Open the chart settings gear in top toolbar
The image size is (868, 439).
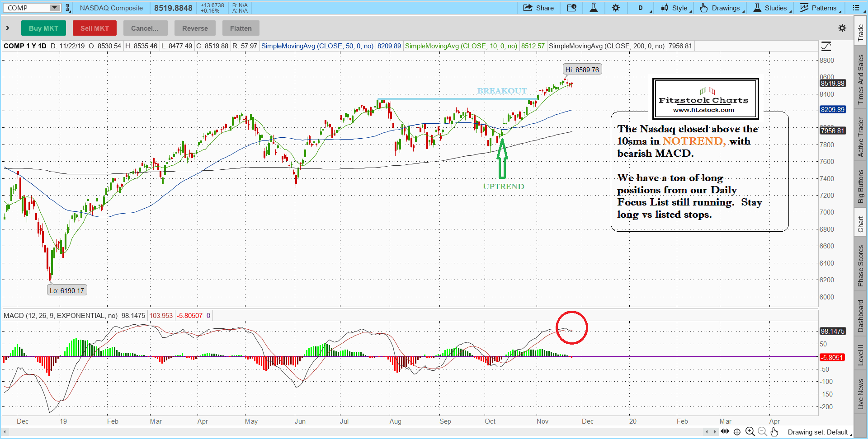pyautogui.click(x=616, y=8)
